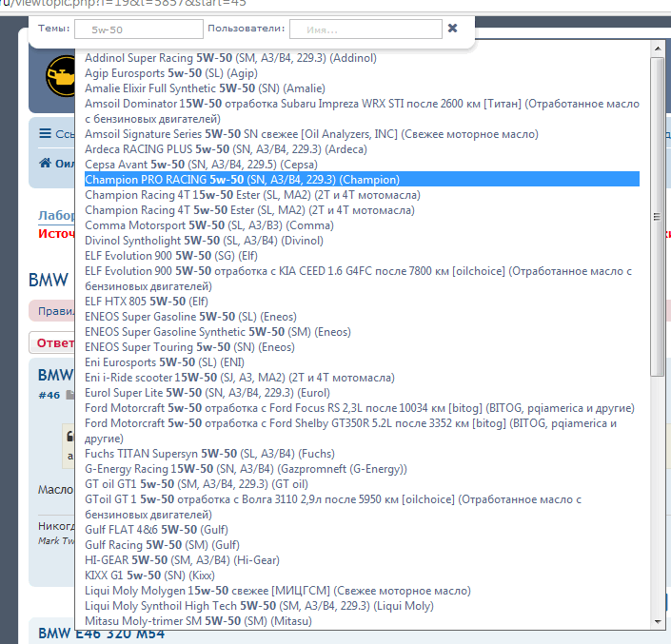671x644 pixels.
Task: Select Gulf Racing 5W-50 result
Action: (162, 545)
